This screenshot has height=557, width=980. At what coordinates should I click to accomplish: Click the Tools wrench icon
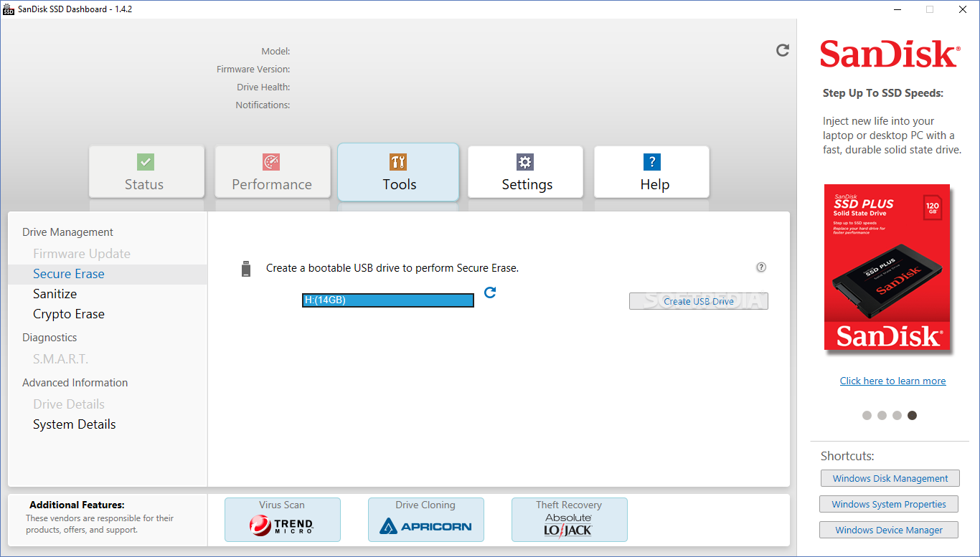(x=398, y=161)
